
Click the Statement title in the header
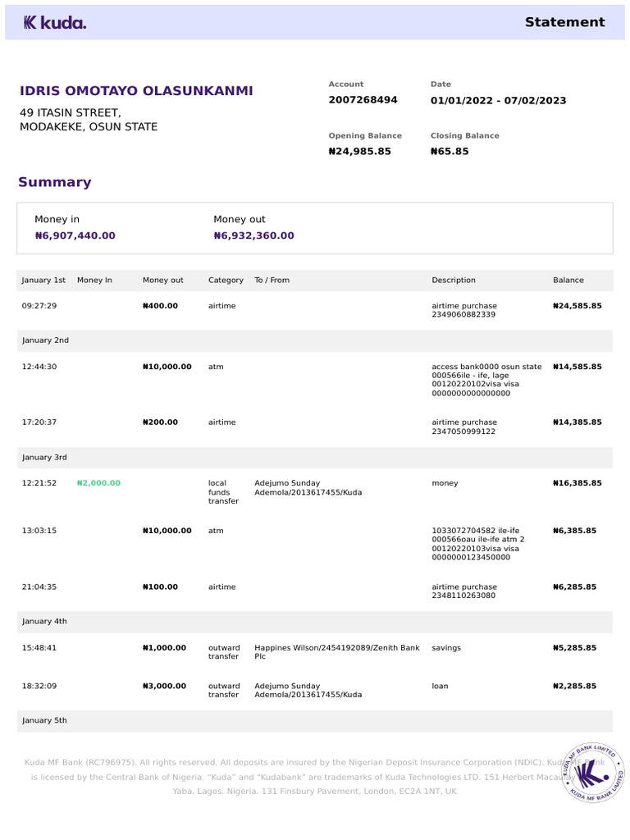pos(564,22)
